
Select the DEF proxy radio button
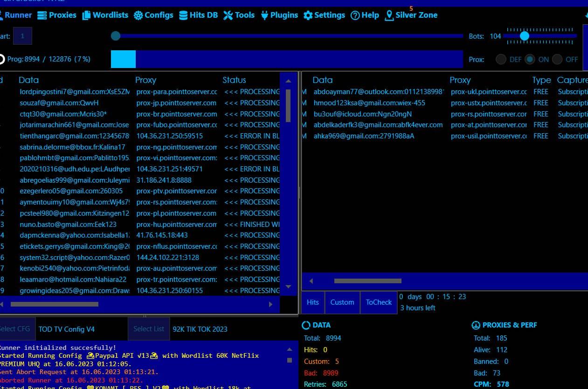pyautogui.click(x=501, y=60)
